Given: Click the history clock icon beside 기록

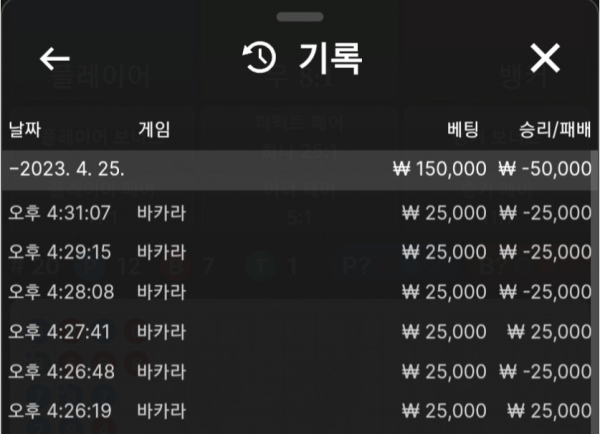Looking at the screenshot, I should click(259, 59).
